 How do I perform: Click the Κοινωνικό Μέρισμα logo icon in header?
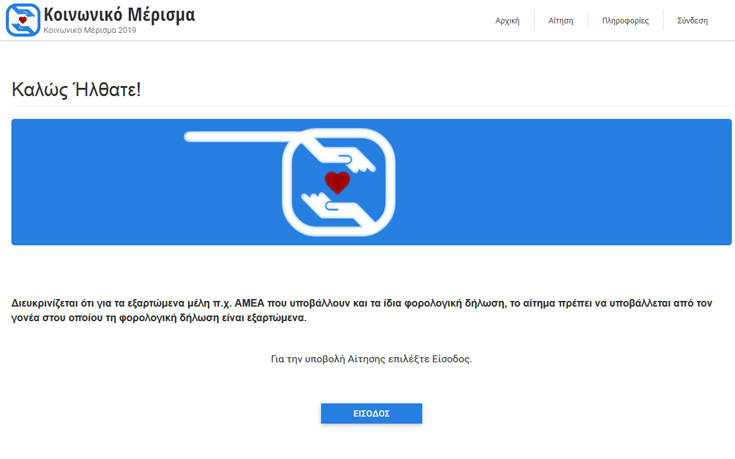pyautogui.click(x=22, y=20)
